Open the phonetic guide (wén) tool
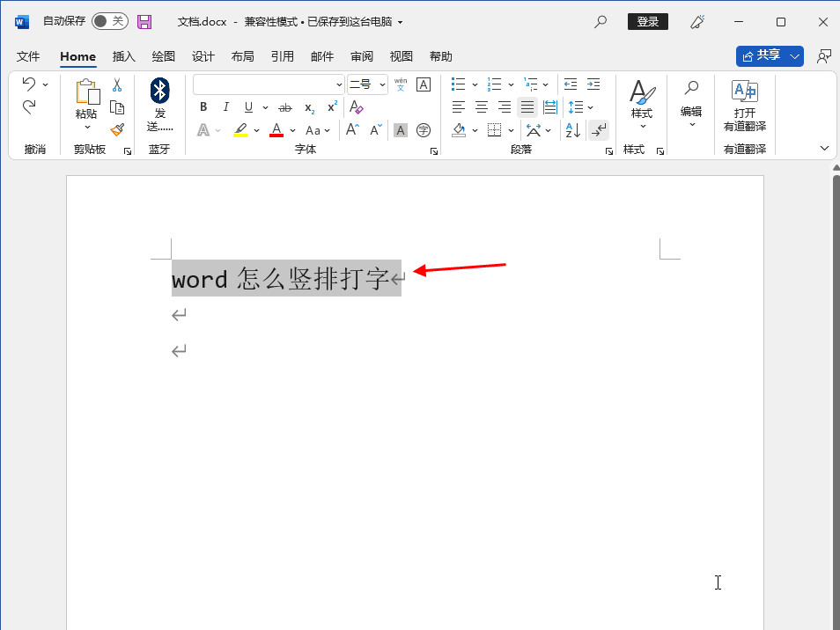840x630 pixels. [x=400, y=84]
